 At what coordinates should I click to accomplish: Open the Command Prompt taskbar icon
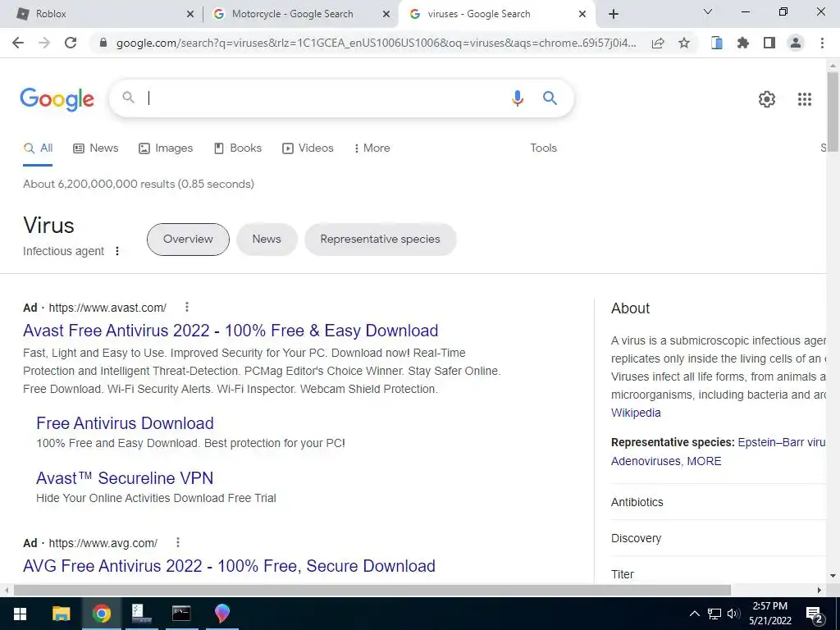tap(181, 614)
